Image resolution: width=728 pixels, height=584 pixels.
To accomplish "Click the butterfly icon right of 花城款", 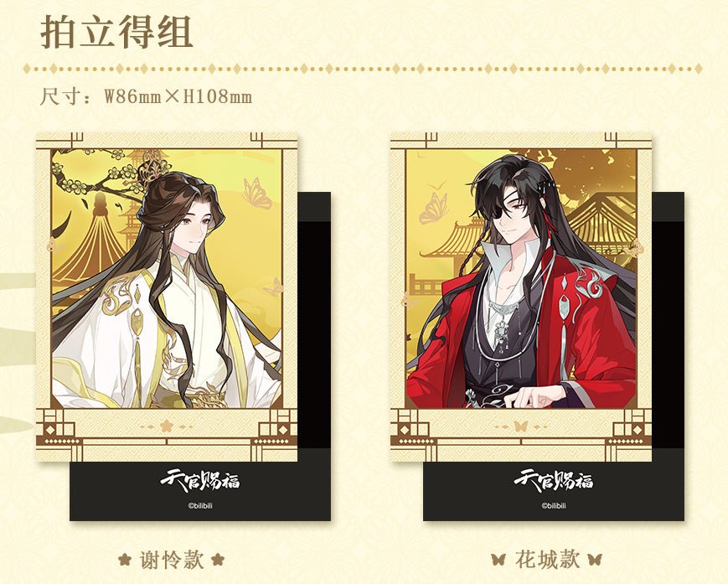I will 595,560.
